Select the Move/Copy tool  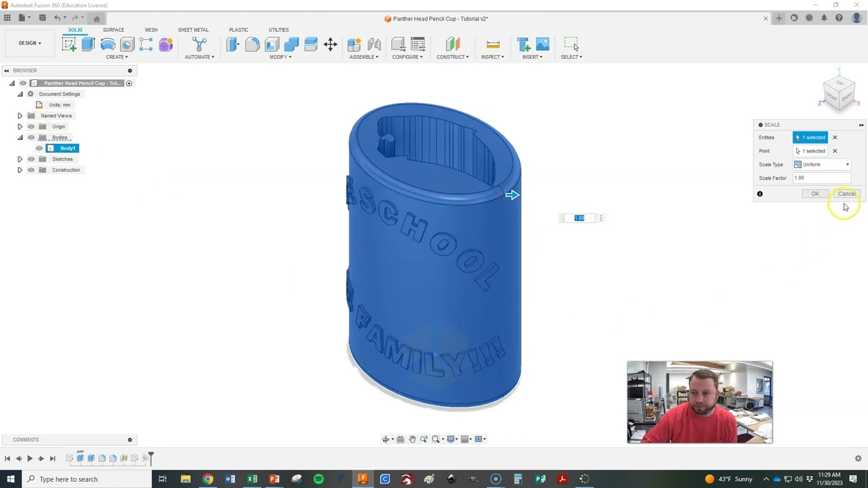coord(330,45)
